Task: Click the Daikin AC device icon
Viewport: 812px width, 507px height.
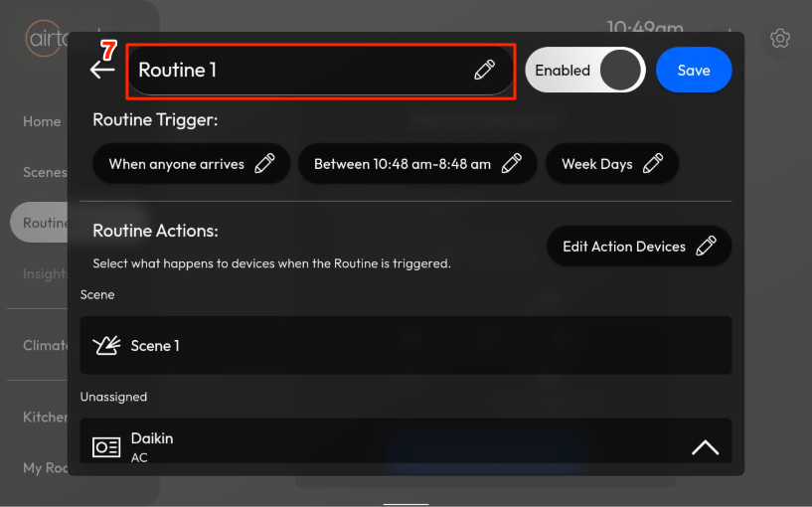Action: point(106,447)
